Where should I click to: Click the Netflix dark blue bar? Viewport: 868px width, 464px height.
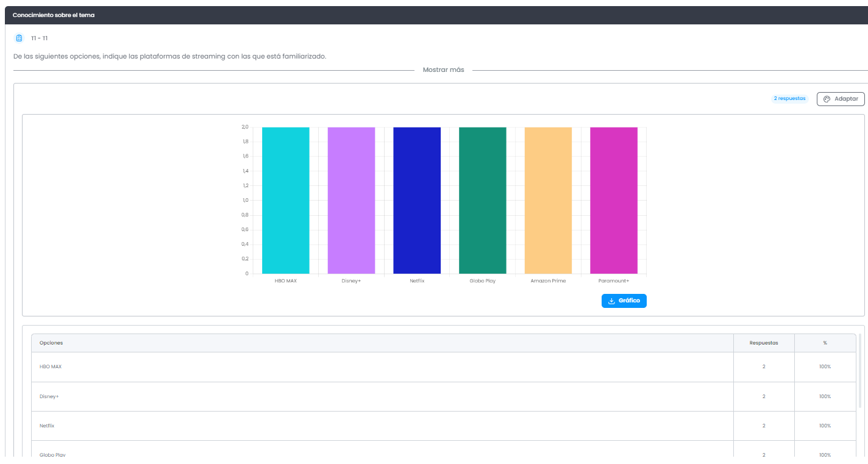click(x=417, y=201)
